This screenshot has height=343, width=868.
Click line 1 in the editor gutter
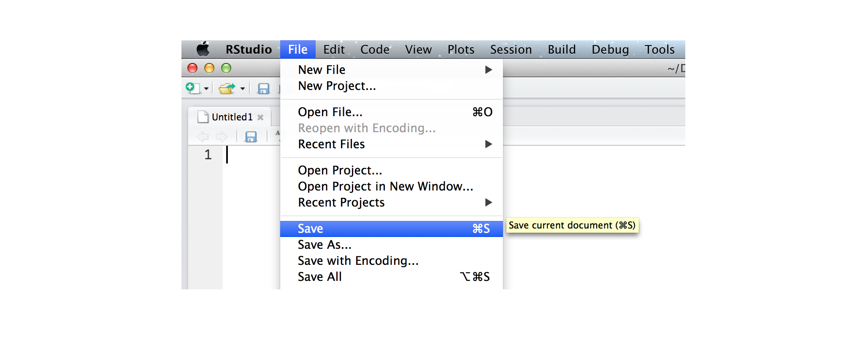(208, 155)
